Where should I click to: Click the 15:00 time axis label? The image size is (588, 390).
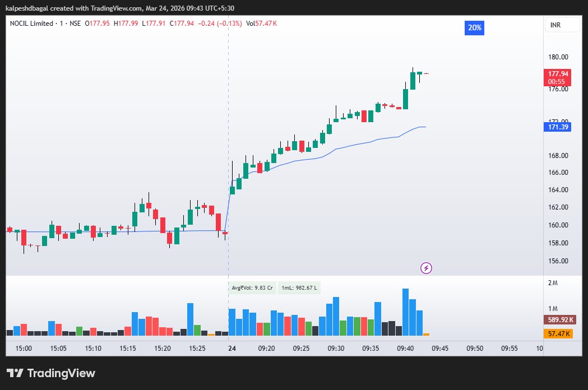(x=24, y=349)
